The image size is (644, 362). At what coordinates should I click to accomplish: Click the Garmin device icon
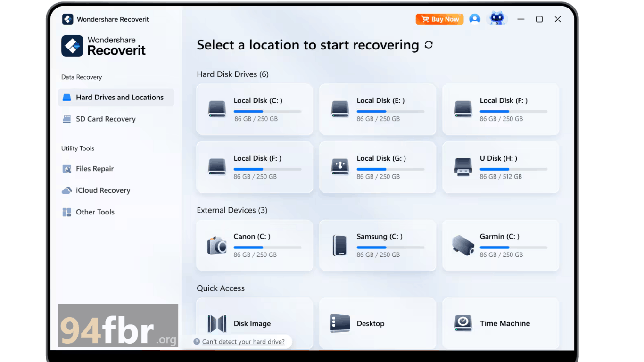click(x=463, y=245)
